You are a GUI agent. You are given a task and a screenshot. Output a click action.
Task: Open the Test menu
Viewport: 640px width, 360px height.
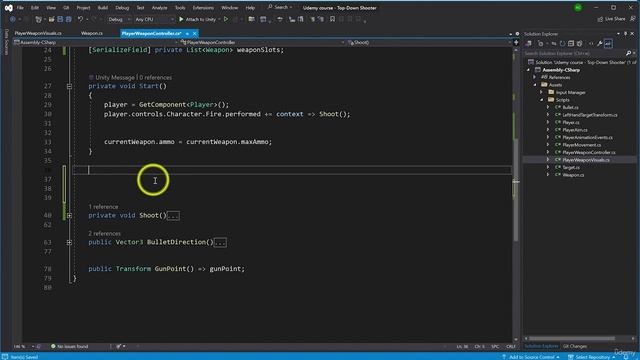(140, 8)
